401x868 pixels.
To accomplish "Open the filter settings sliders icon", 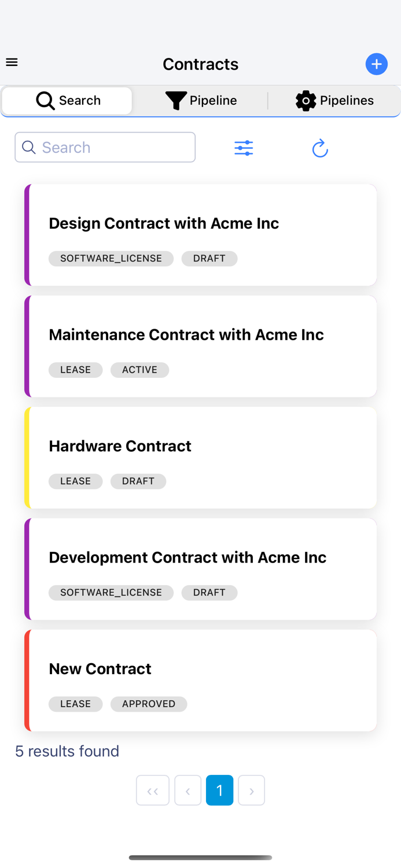I will [x=243, y=148].
